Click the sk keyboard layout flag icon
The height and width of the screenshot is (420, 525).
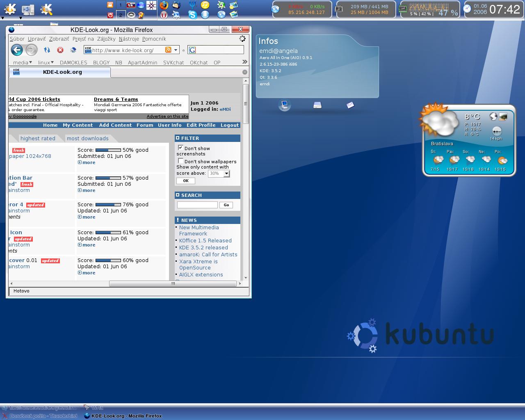click(x=131, y=5)
